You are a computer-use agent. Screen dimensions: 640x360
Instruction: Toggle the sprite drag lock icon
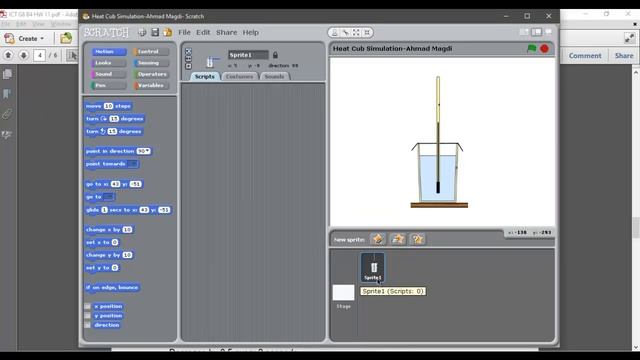(x=275, y=55)
